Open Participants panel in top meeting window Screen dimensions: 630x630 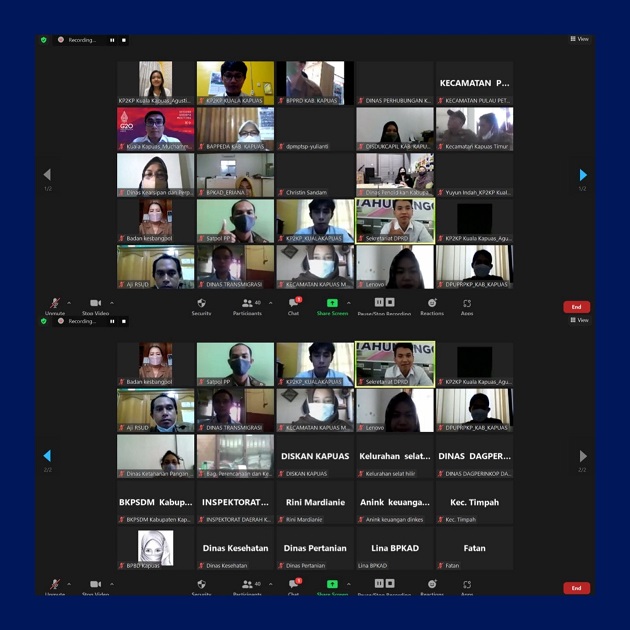247,304
